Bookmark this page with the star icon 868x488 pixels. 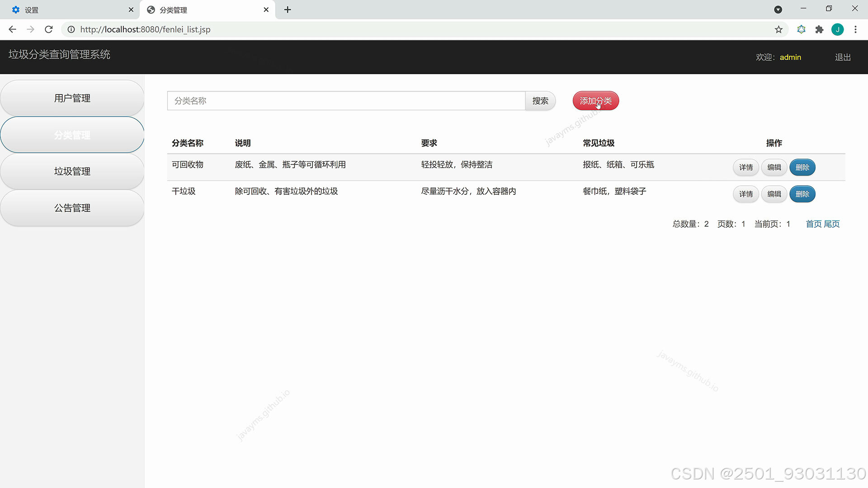click(x=778, y=29)
